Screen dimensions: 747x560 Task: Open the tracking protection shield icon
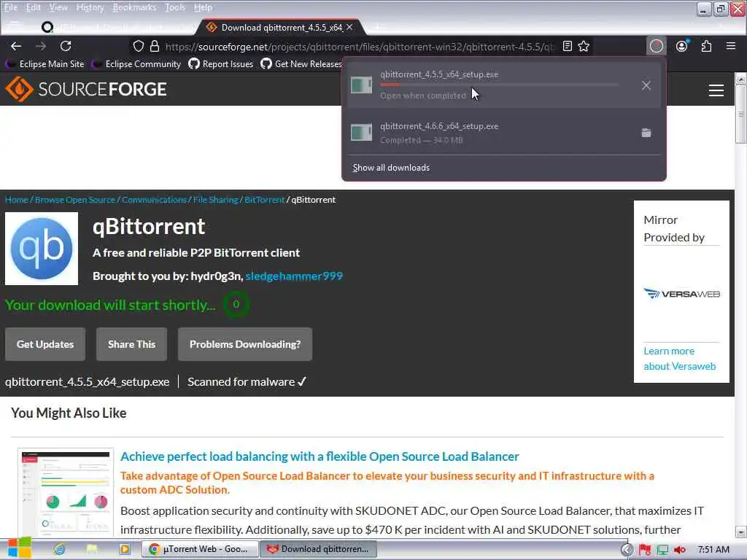click(138, 46)
